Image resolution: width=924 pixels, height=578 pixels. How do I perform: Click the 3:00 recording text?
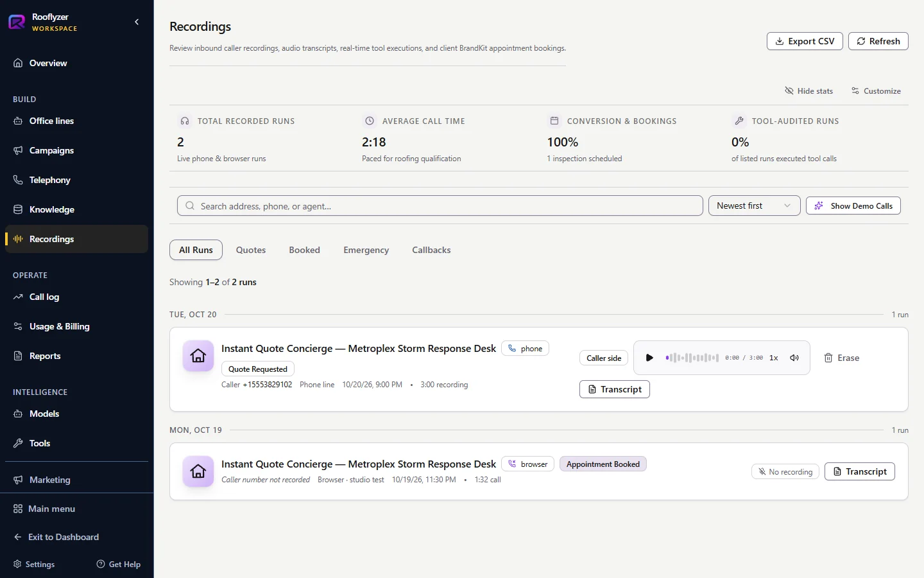click(444, 385)
